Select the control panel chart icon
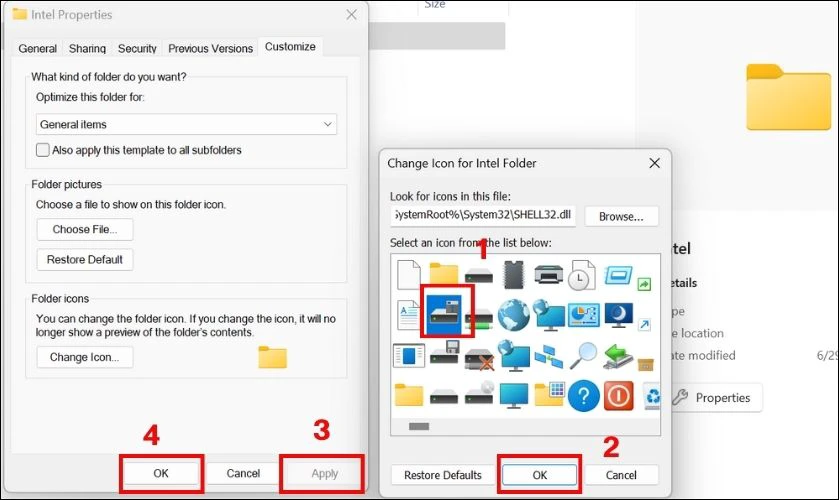Screen dimensions: 840x500 583,315
